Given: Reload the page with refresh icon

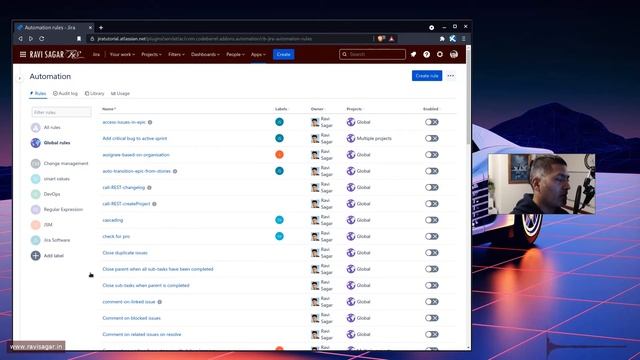Looking at the screenshot, I should (x=42, y=39).
